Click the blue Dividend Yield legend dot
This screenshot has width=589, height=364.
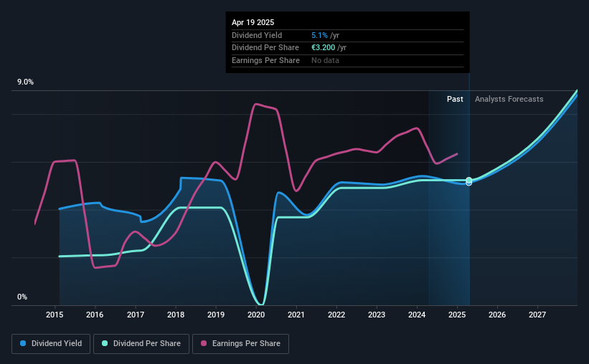coord(23,343)
